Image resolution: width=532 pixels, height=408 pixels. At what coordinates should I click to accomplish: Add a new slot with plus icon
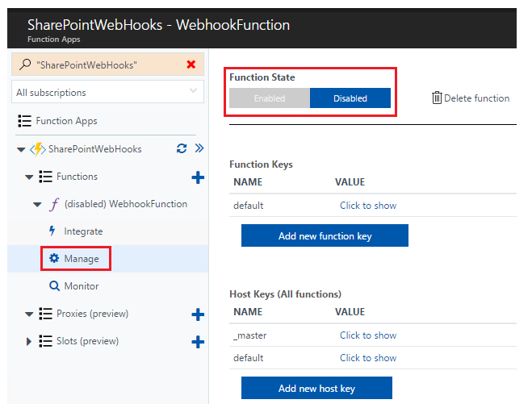pos(198,342)
